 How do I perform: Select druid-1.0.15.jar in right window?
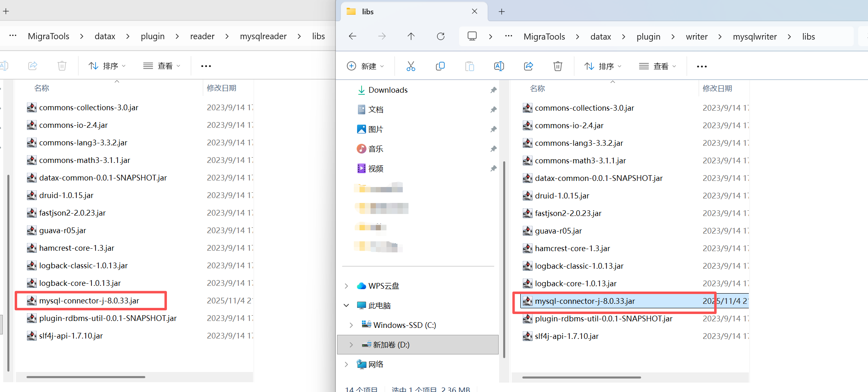[x=562, y=196]
